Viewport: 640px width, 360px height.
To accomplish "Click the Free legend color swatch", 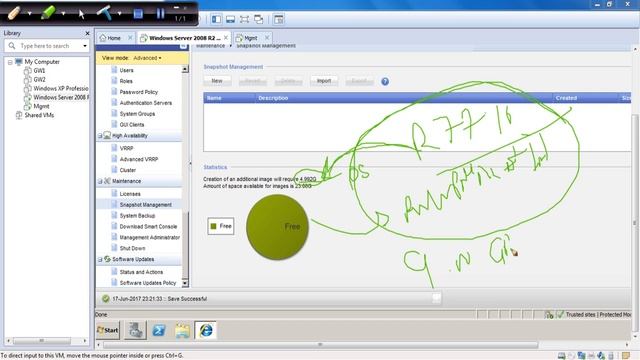I will pyautogui.click(x=213, y=226).
